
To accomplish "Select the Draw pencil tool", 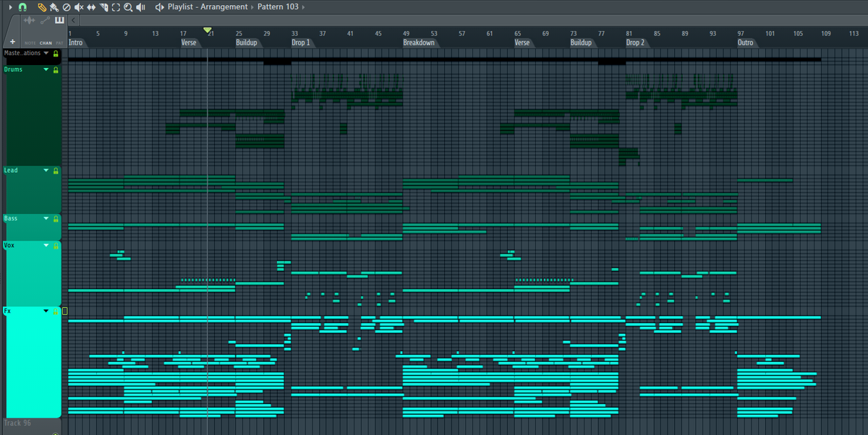I will [x=42, y=7].
